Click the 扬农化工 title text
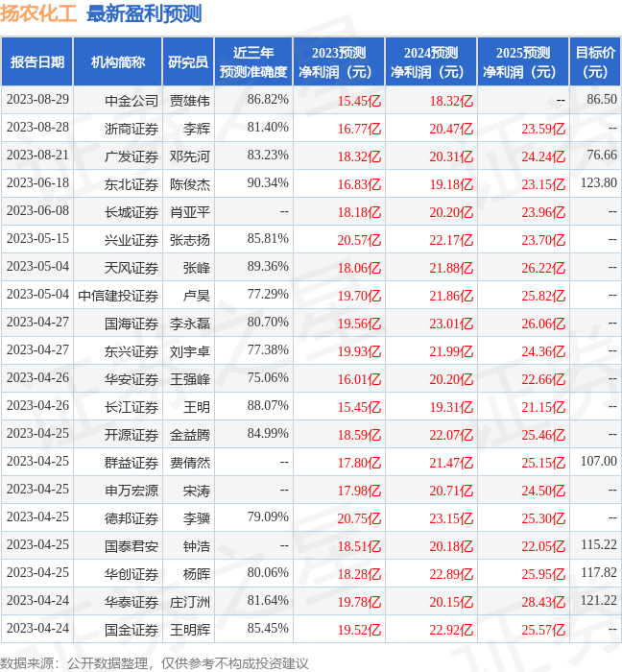 point(38,13)
